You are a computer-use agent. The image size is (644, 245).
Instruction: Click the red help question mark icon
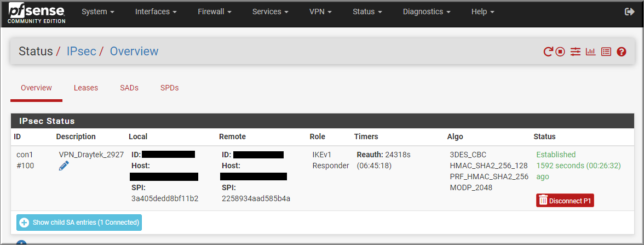point(622,52)
